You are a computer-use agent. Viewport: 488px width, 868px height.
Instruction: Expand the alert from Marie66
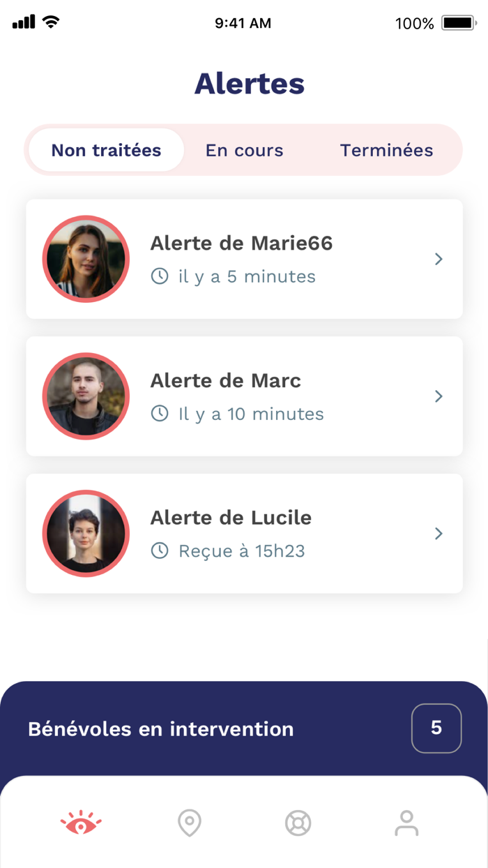(x=439, y=259)
